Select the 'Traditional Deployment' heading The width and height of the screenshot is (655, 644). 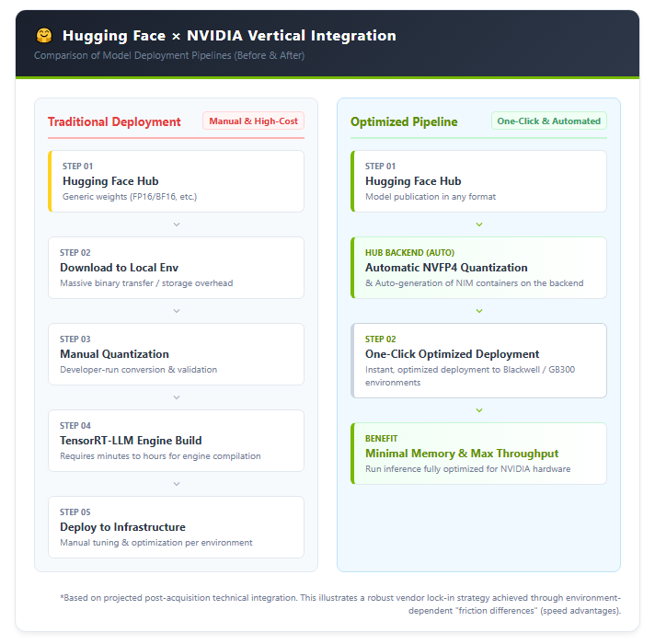pyautogui.click(x=114, y=122)
